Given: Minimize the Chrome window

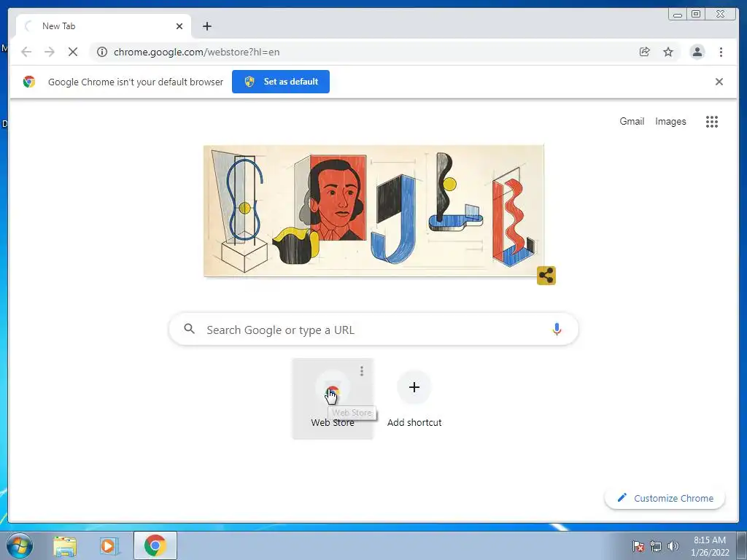Looking at the screenshot, I should pos(678,15).
